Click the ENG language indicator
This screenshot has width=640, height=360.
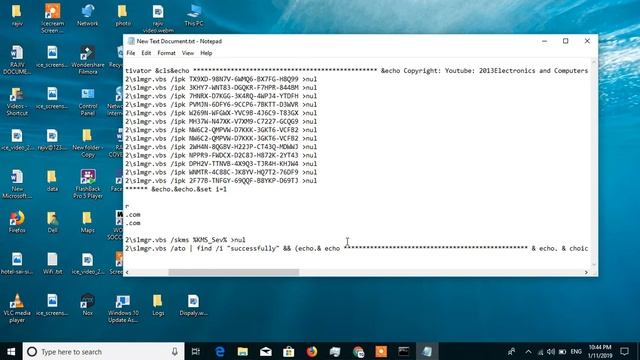point(576,351)
